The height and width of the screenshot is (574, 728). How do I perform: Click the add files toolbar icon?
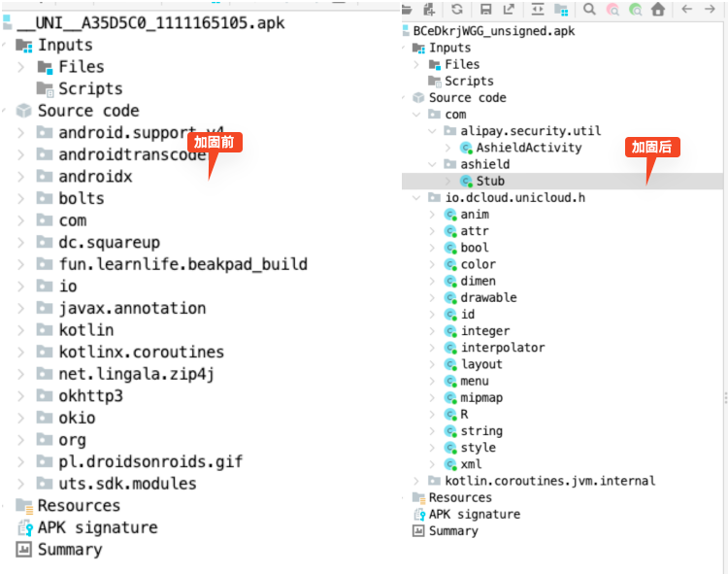coord(429,10)
